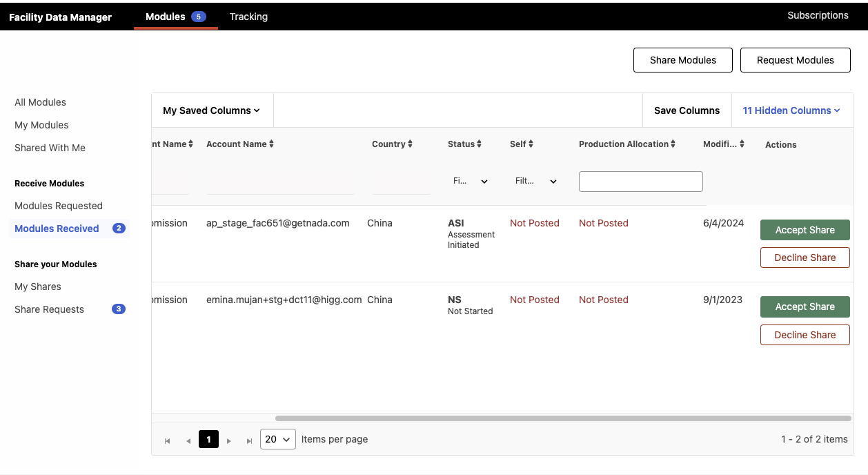Open Self filter dropdown
The height and width of the screenshot is (475, 868).
click(536, 181)
